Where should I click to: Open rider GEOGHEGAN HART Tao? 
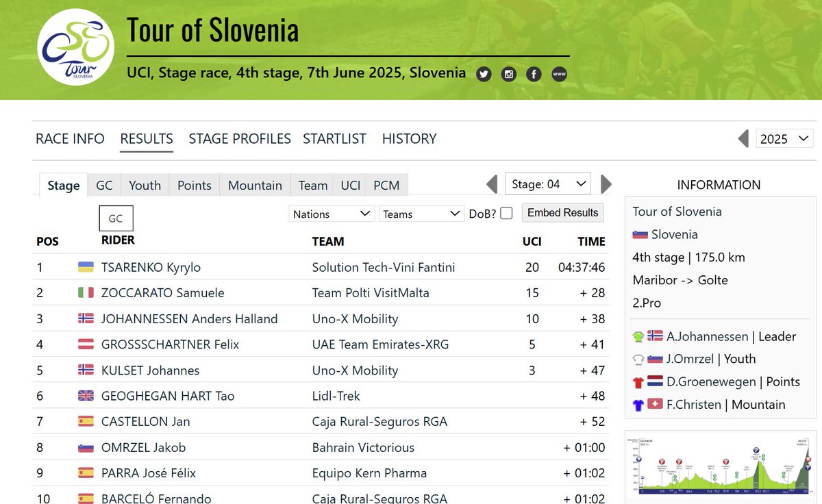168,396
